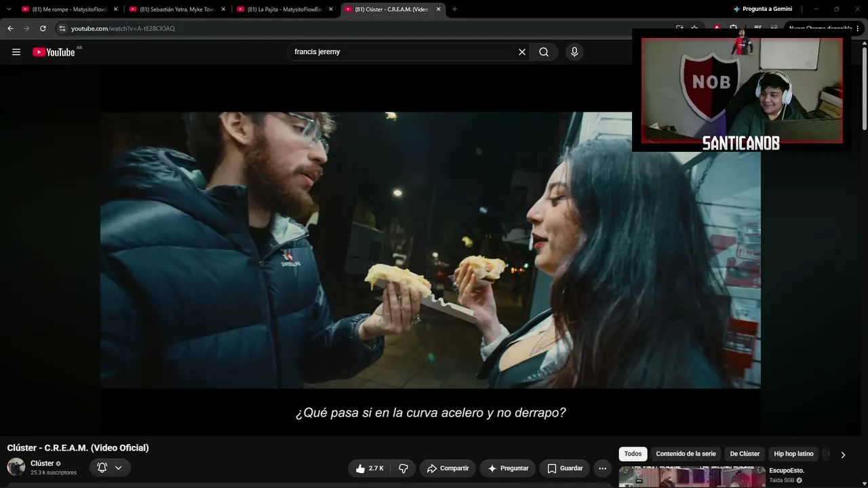View site information in the address bar
The width and height of the screenshot is (868, 488).
pyautogui.click(x=62, y=28)
